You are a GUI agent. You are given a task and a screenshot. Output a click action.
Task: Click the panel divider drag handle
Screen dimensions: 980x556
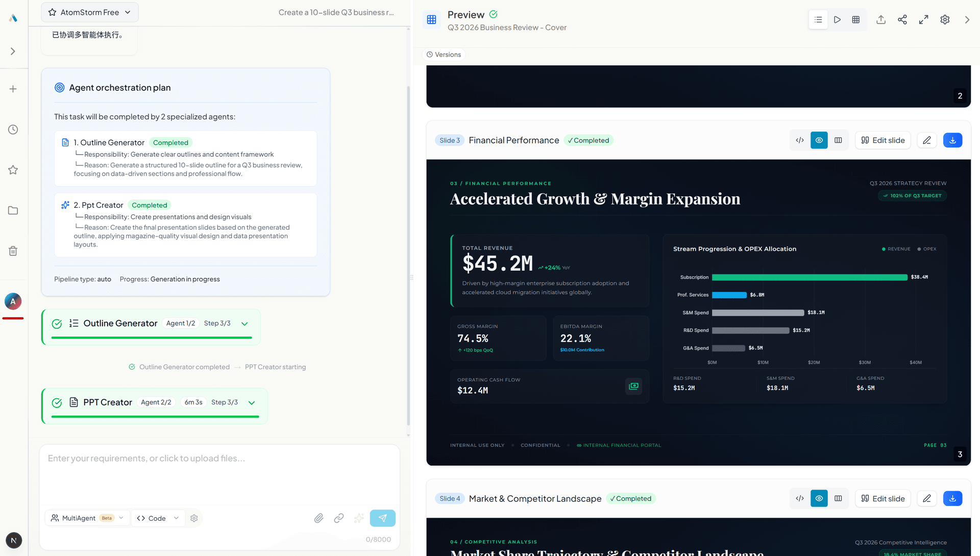(x=411, y=278)
